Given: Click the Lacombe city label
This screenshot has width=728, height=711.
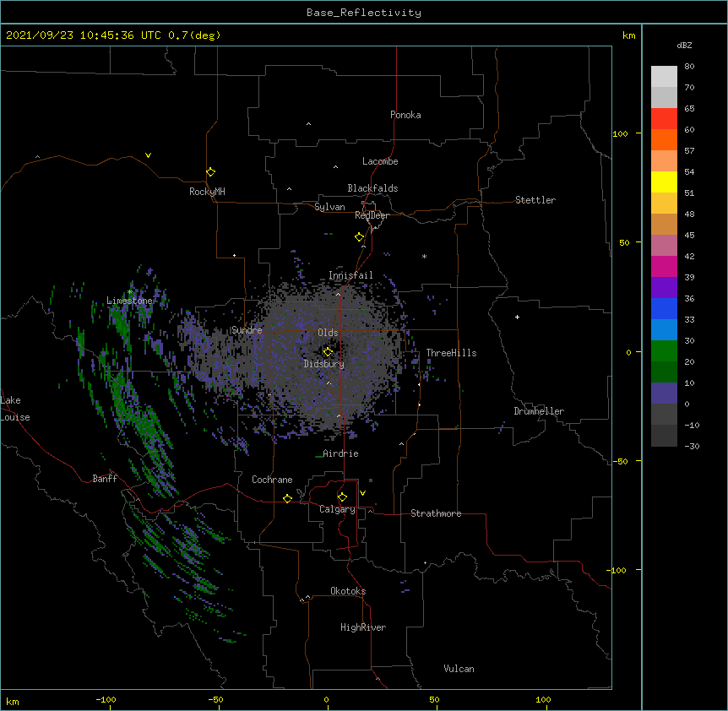Looking at the screenshot, I should (x=380, y=161).
